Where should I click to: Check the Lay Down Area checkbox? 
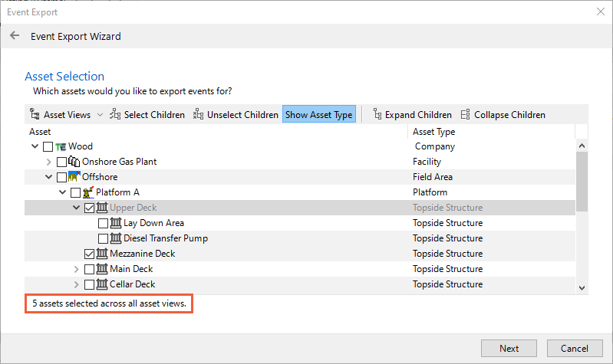(x=104, y=224)
